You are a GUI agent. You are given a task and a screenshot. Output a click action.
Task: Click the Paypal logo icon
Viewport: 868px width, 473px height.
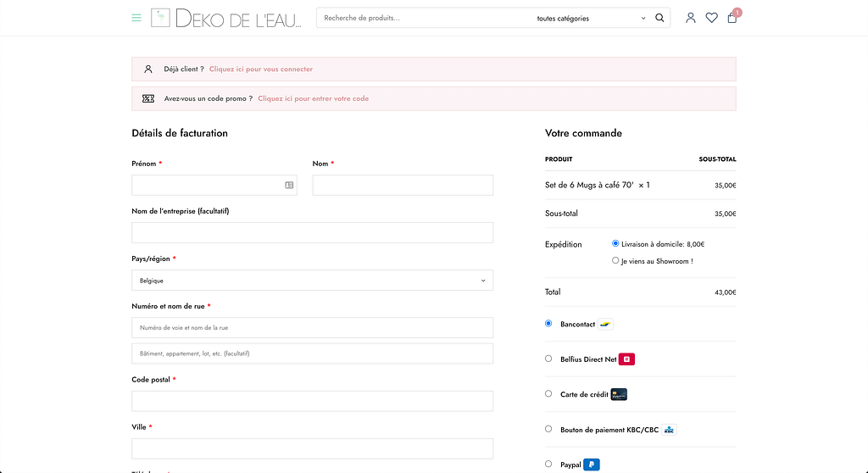pos(592,465)
